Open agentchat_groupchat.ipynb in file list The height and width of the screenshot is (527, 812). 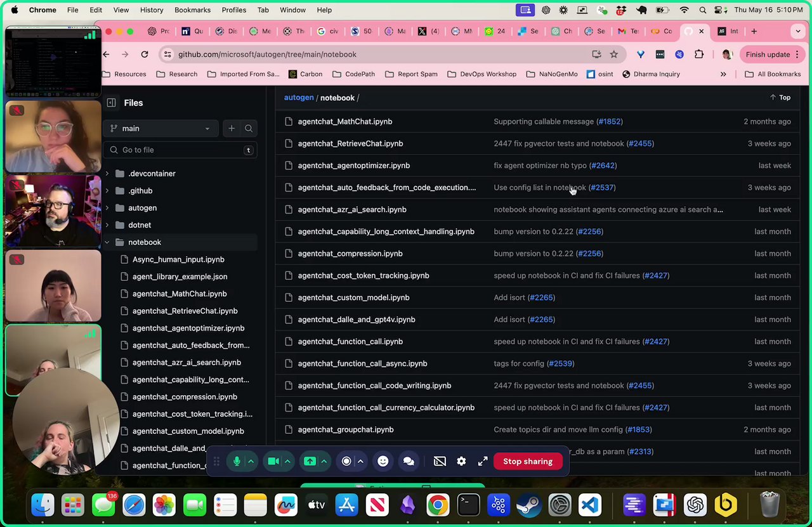point(346,429)
